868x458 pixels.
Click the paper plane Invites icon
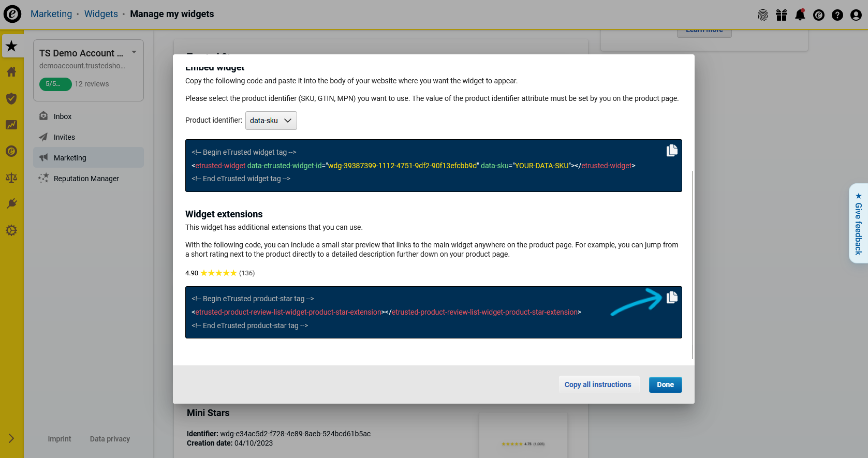[x=43, y=137]
